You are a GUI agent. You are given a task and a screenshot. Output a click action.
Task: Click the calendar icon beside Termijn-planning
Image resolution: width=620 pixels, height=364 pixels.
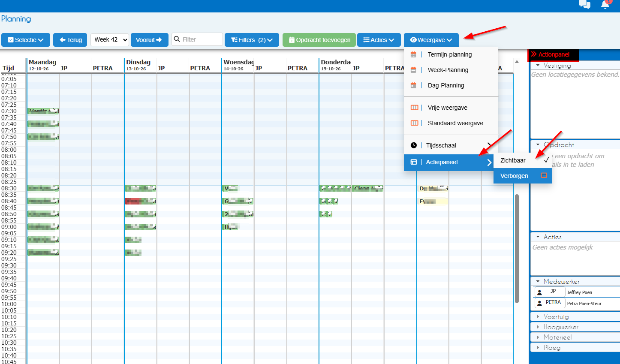click(413, 54)
